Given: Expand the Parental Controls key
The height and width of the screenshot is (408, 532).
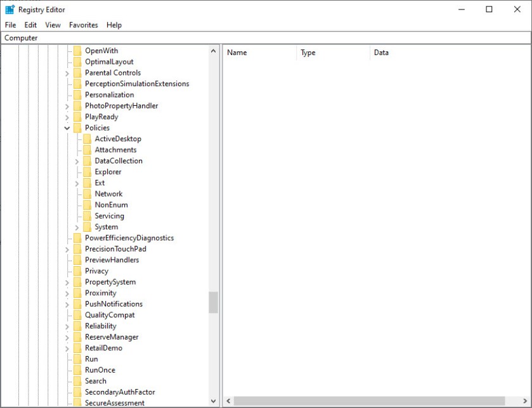Looking at the screenshot, I should [x=67, y=73].
